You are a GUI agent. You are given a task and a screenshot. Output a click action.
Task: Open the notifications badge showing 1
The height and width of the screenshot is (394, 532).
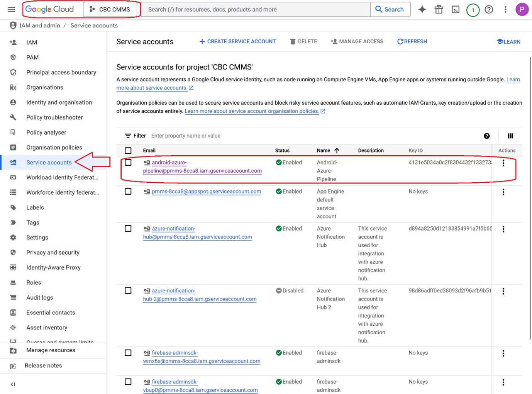(473, 10)
